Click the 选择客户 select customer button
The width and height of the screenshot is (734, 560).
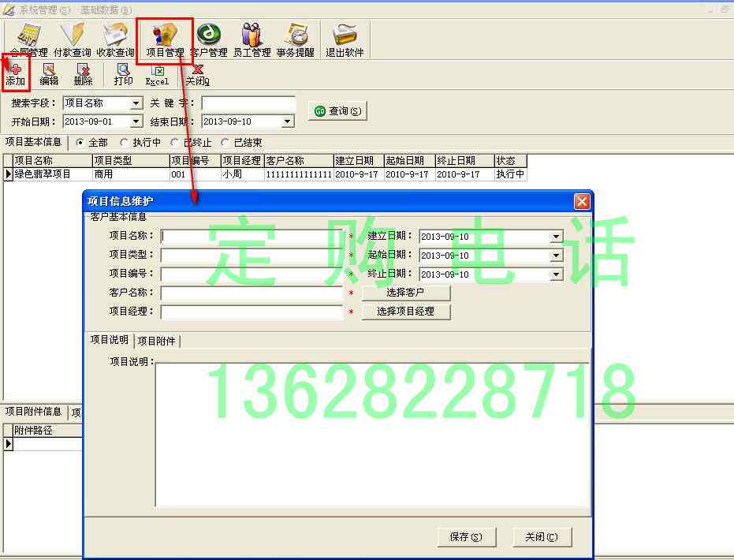(x=405, y=293)
